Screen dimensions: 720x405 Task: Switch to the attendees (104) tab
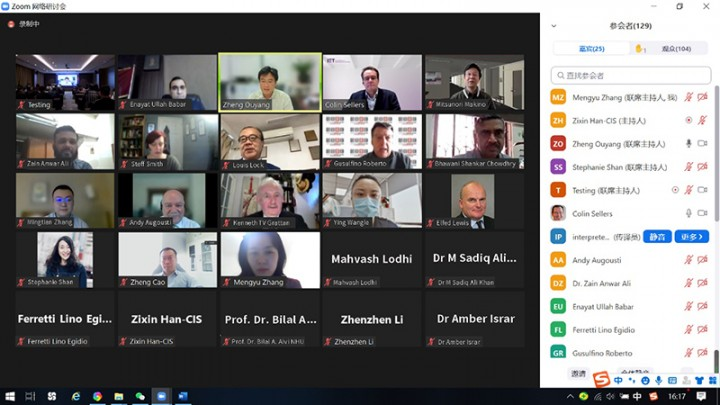(x=676, y=49)
